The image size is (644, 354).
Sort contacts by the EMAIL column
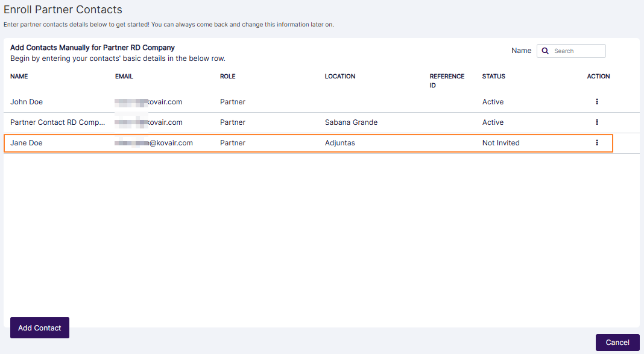coord(124,76)
